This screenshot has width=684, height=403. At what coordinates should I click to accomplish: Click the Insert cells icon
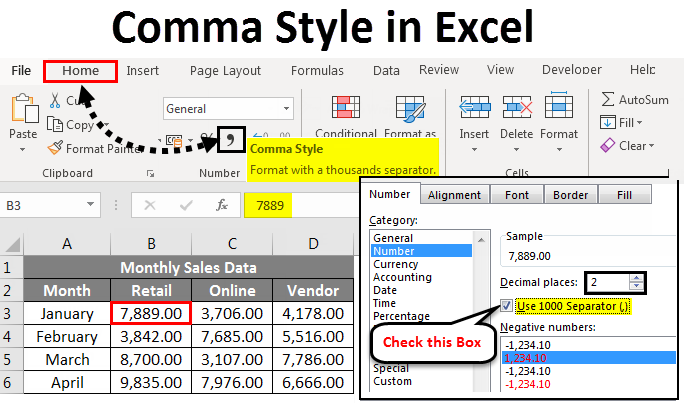[x=475, y=107]
